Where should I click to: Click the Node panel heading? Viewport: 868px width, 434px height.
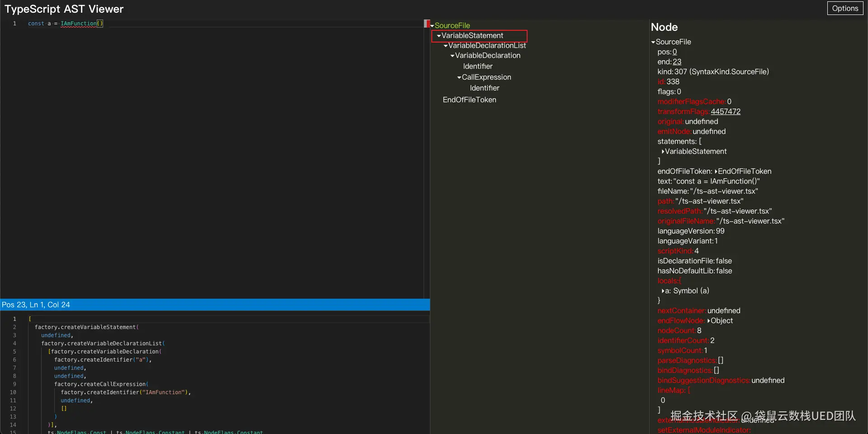pos(664,27)
